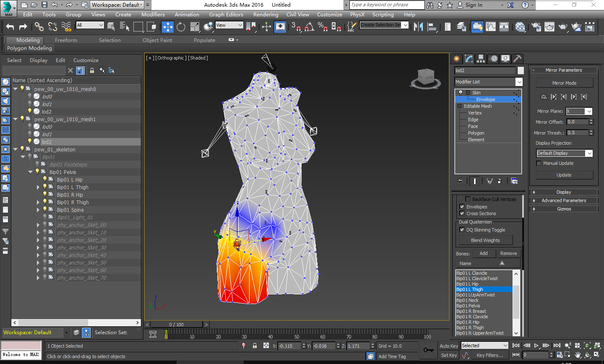The image size is (604, 364).
Task: Open the Modifier List dropdown
Action: (519, 82)
